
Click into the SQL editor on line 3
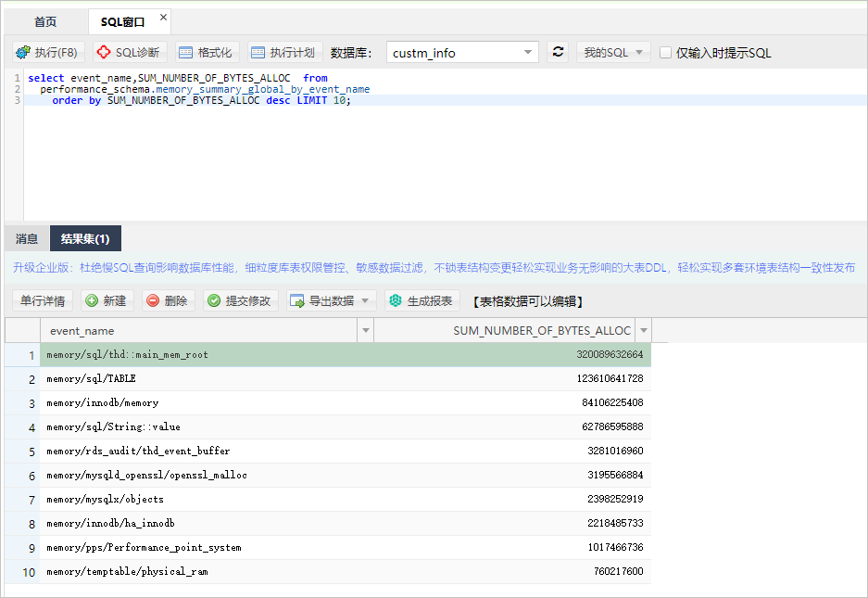446,100
